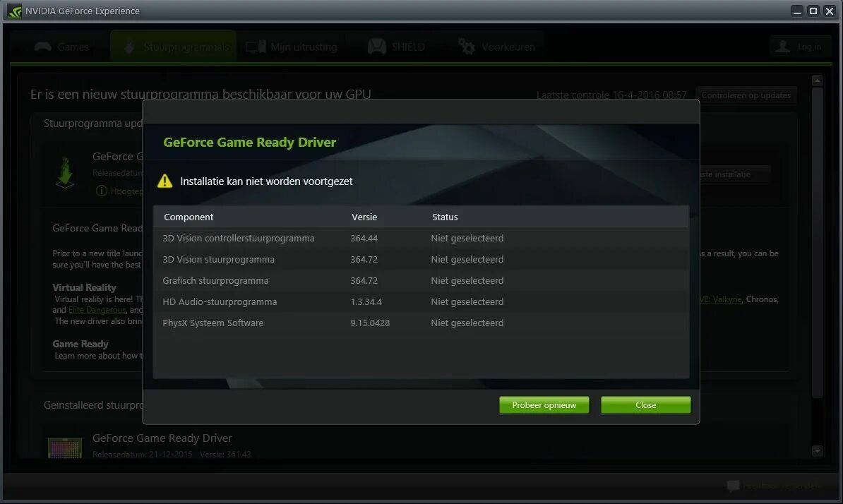Open the SHIELD tab
Screen dimensions: 843x504
click(396, 47)
